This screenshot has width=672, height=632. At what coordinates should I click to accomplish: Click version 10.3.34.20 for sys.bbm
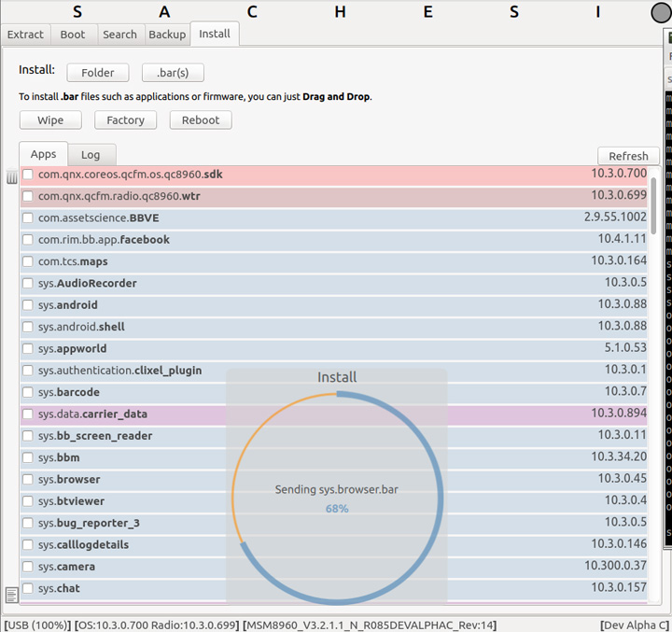(619, 456)
